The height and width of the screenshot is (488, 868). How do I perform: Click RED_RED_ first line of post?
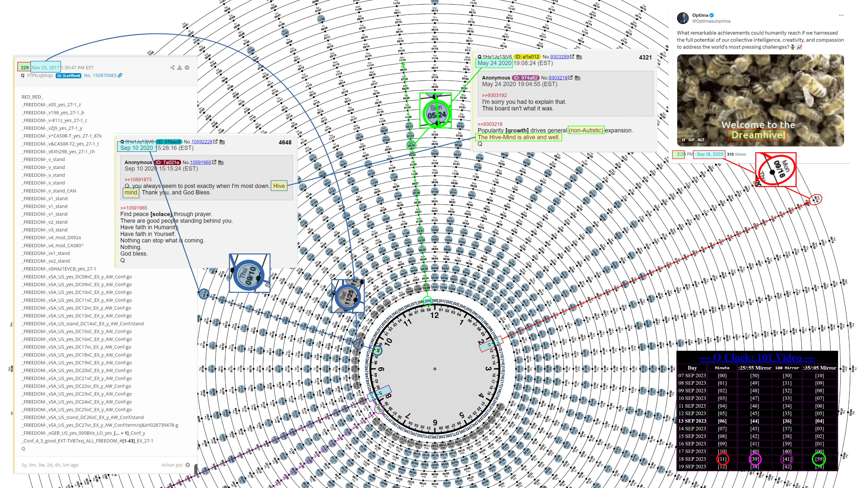click(x=32, y=97)
